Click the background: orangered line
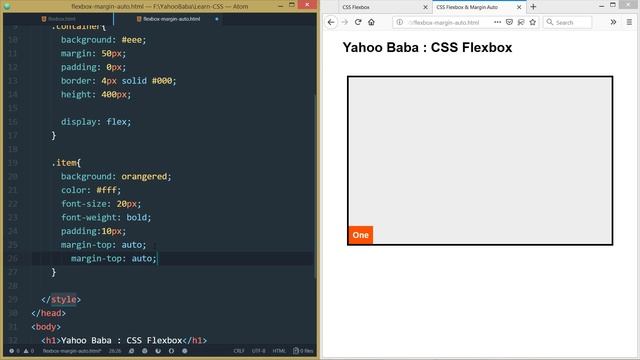This screenshot has width=640, height=360. 116,176
